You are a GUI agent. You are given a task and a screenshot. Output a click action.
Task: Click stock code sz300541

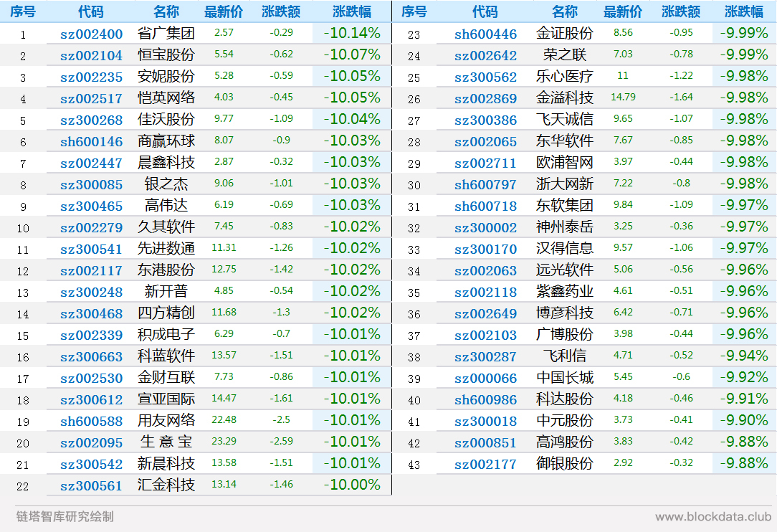click(91, 249)
